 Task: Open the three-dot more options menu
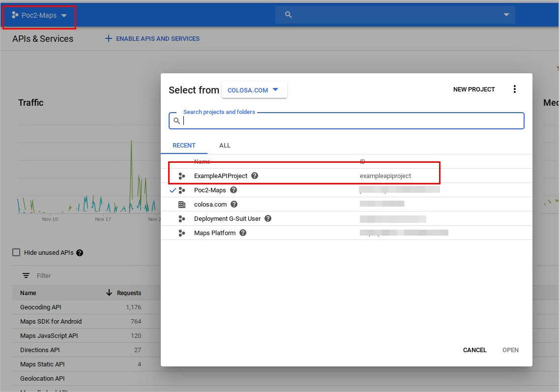(x=515, y=89)
